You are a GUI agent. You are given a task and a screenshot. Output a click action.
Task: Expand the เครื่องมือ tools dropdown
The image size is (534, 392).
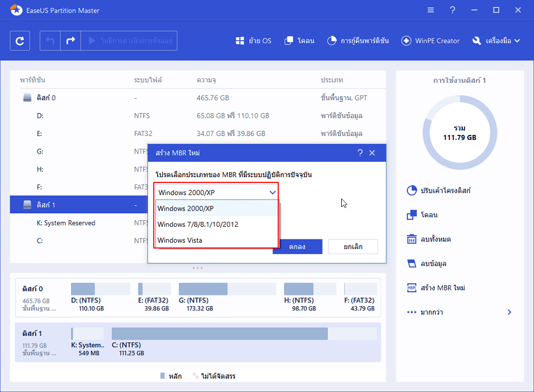[x=496, y=41]
